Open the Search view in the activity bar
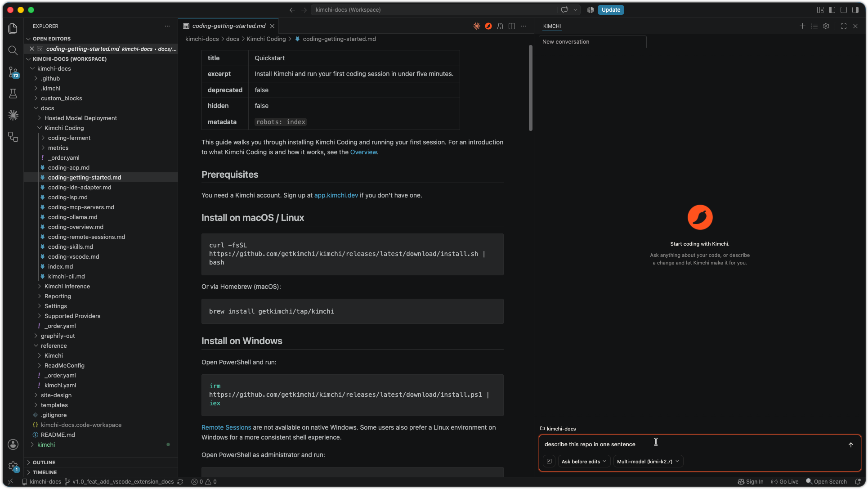 13,50
